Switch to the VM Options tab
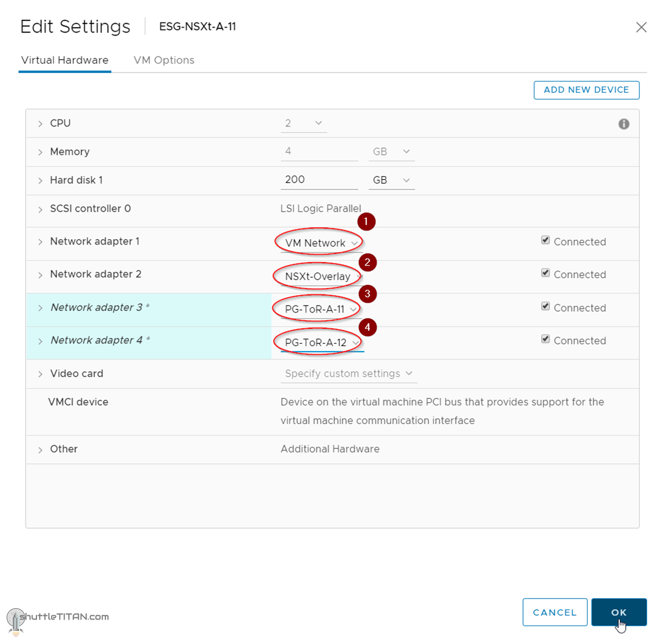Image resolution: width=665 pixels, height=644 pixels. pyautogui.click(x=164, y=60)
